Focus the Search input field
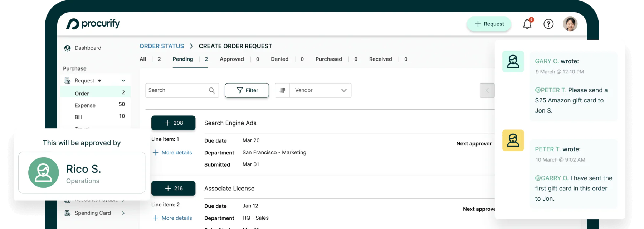The width and height of the screenshot is (644, 229). (x=182, y=90)
